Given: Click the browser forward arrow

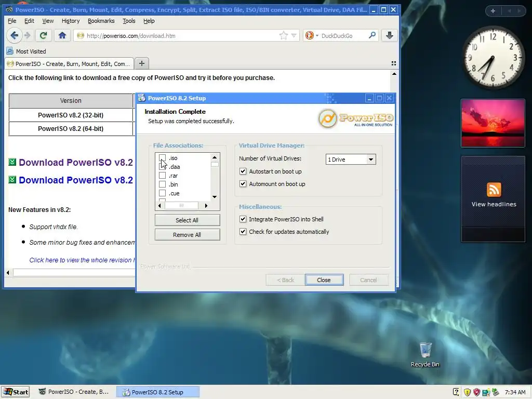Looking at the screenshot, I should pyautogui.click(x=28, y=35).
